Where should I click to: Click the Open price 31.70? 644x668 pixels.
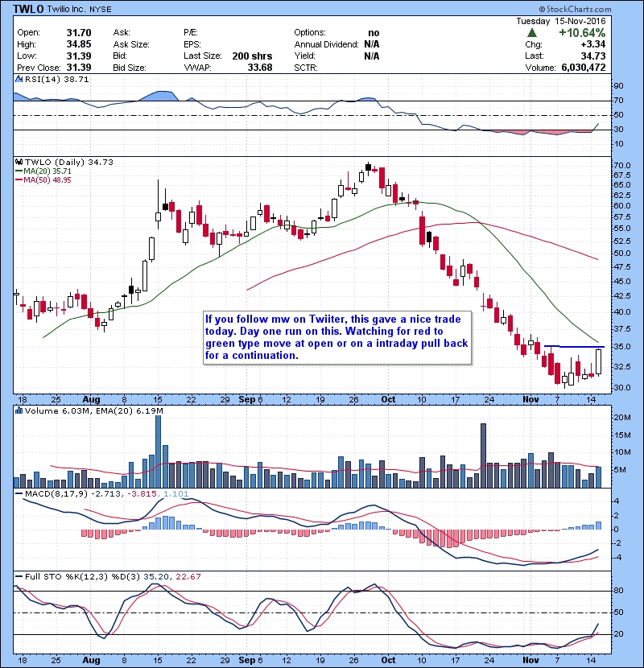coord(79,33)
